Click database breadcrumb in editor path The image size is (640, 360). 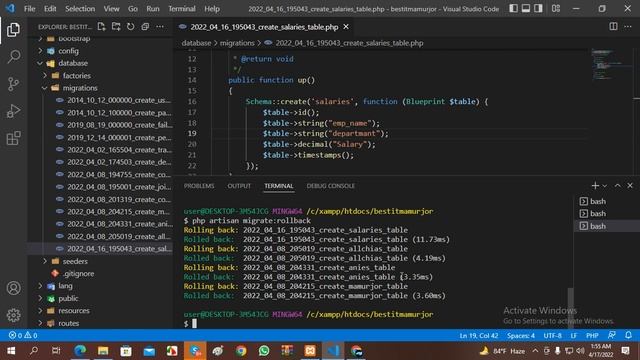click(x=196, y=43)
